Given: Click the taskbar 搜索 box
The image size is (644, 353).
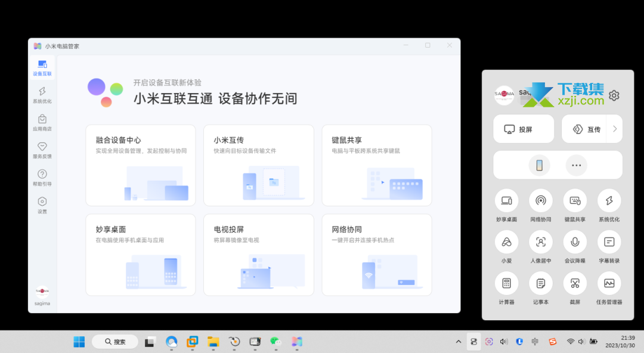Looking at the screenshot, I should point(115,342).
